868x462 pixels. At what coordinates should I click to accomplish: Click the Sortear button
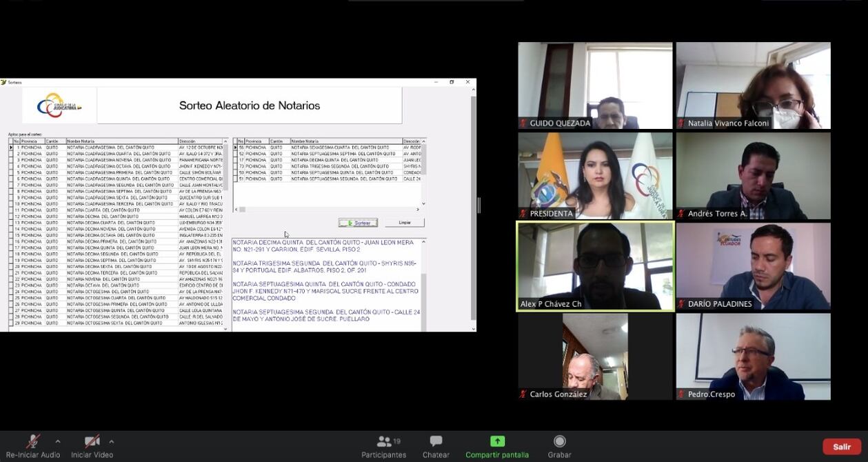(358, 223)
